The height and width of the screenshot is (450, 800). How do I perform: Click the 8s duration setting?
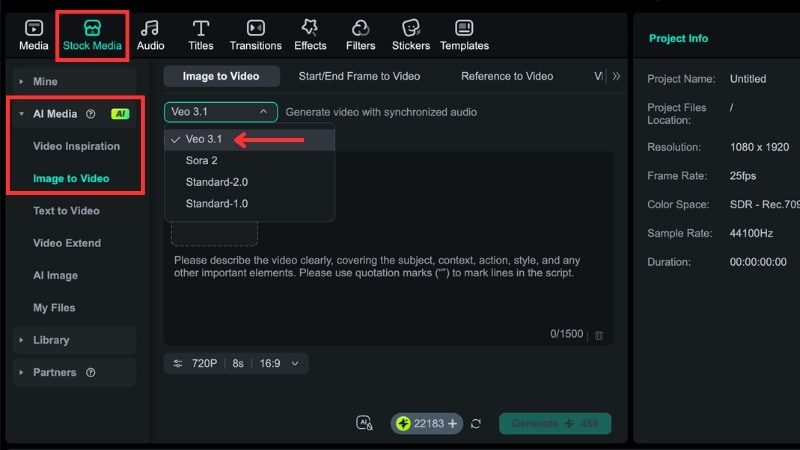point(238,363)
